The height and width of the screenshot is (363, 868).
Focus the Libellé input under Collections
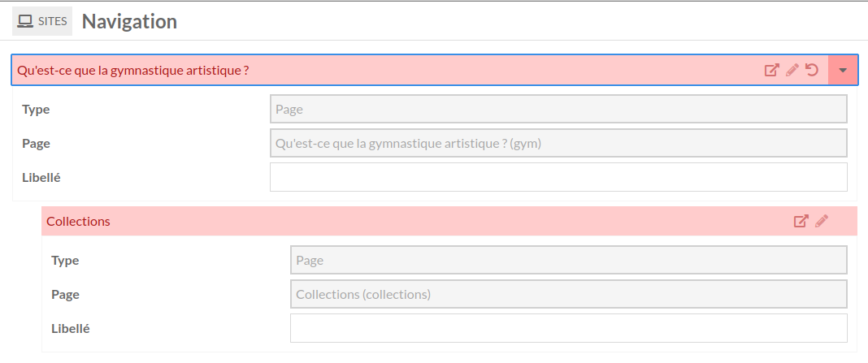pos(569,328)
